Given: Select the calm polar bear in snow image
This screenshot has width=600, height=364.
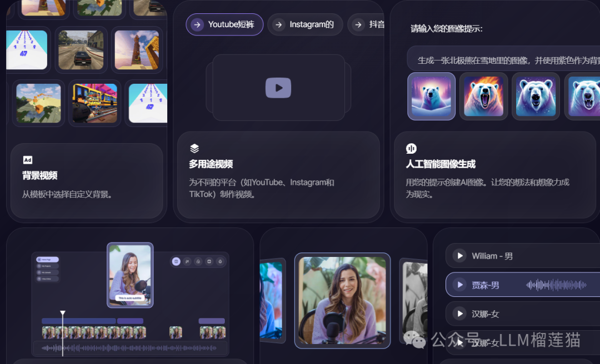Looking at the screenshot, I should tap(431, 97).
